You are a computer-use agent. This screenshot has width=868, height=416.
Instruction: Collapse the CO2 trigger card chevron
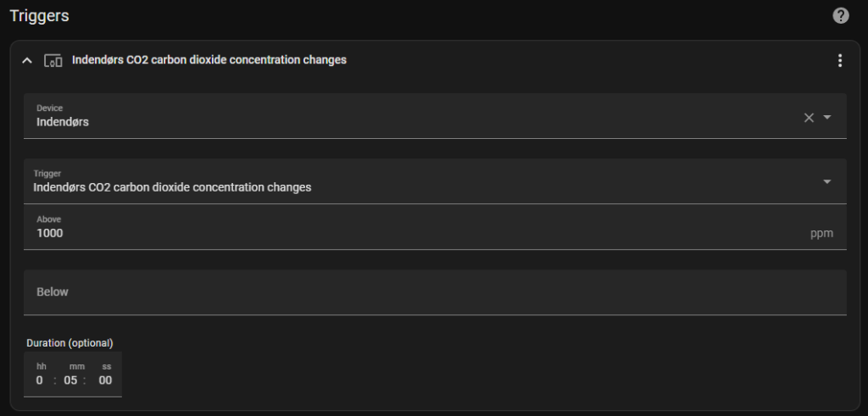click(x=27, y=60)
